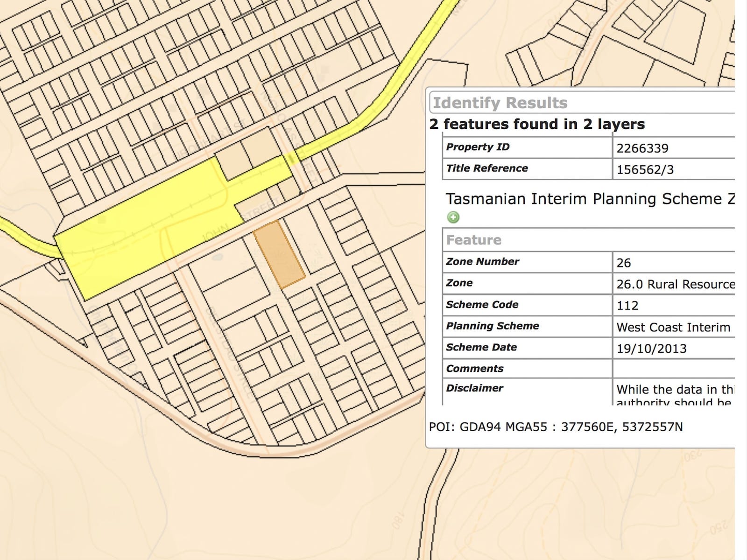Select the Property ID value 2266339
Image resolution: width=747 pixels, height=560 pixels.
point(642,148)
